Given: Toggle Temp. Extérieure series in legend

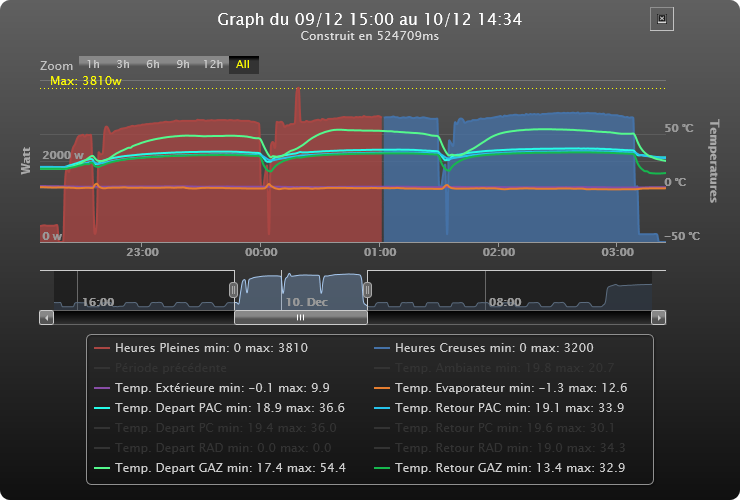Looking at the screenshot, I should pos(222,388).
